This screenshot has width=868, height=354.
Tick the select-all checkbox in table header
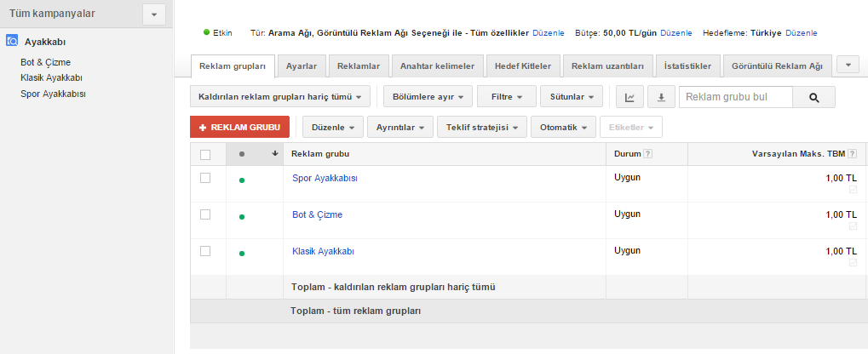(204, 155)
